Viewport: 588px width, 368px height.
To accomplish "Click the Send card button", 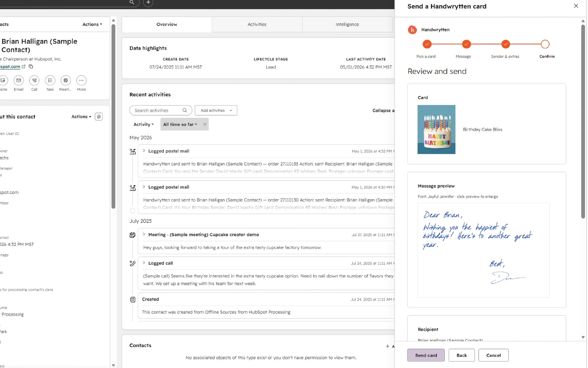I will 426,355.
